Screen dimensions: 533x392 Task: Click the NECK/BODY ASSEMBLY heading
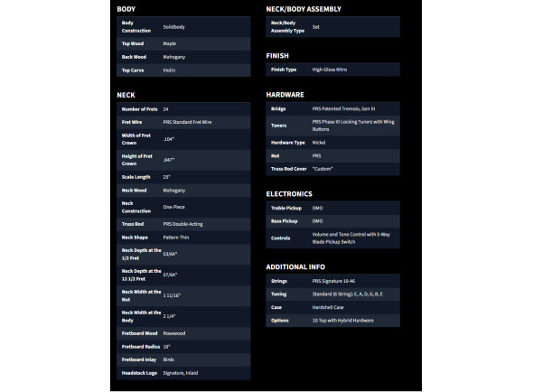(304, 9)
